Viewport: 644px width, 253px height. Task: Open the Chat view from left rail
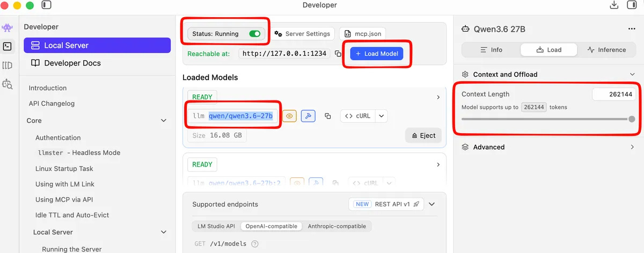pyautogui.click(x=7, y=27)
